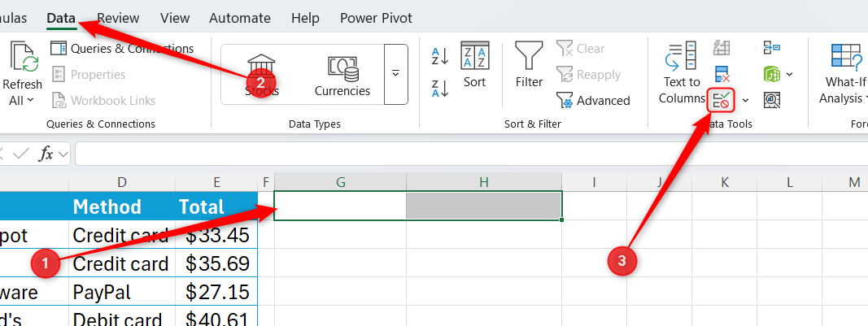Toggle the Filter funnel button
Screen dimensions: 868x326
point(530,64)
